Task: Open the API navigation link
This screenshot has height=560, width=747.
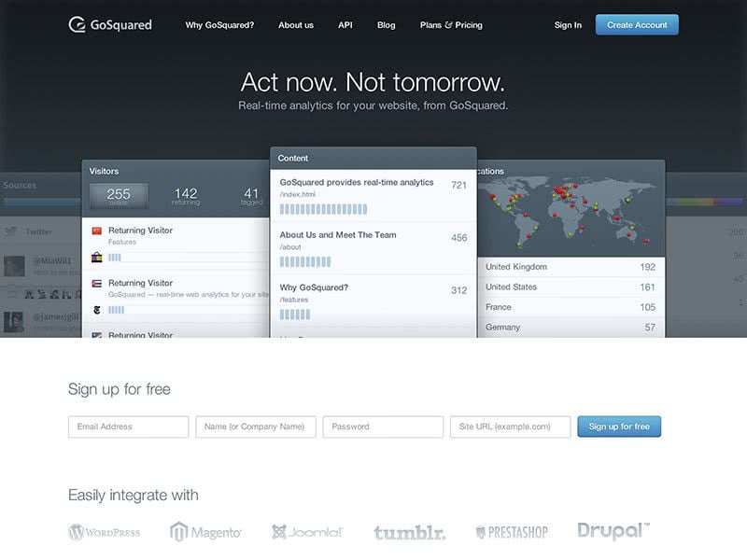Action: coord(345,25)
